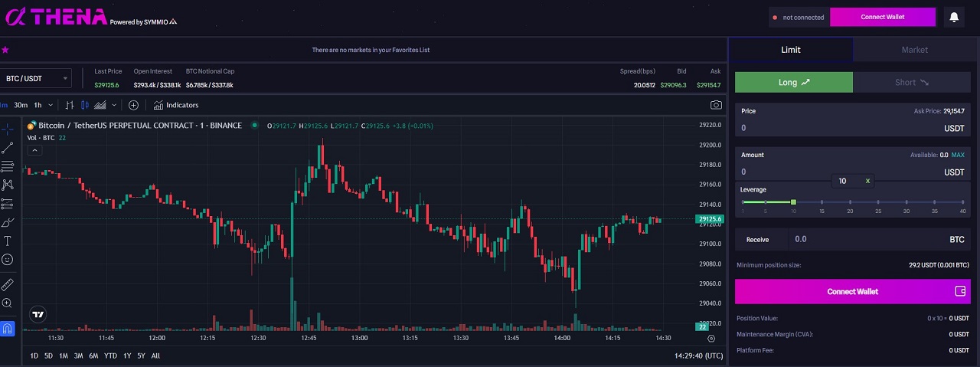Set leverage slider to the 40 mark

click(x=962, y=202)
